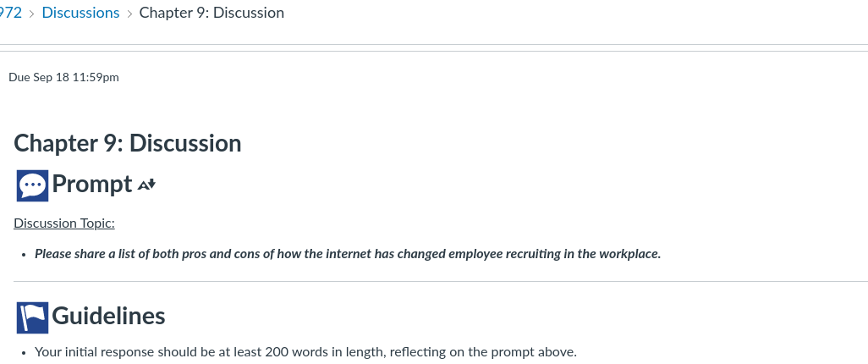The height and width of the screenshot is (364, 868).
Task: Click the divider line above Guidelines
Action: coord(441,281)
